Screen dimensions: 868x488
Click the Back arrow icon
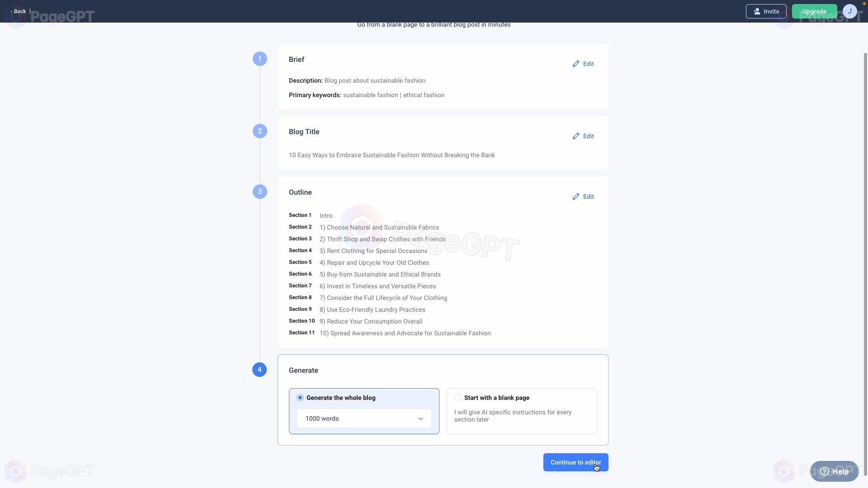(x=12, y=10)
